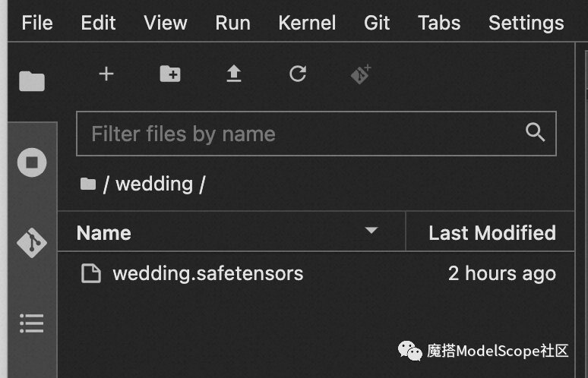Create a new folder
Screen dimensions: 588x378
point(170,74)
